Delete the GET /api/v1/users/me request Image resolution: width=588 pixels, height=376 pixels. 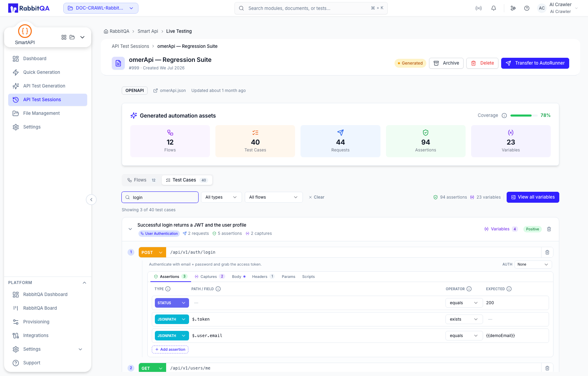547,368
